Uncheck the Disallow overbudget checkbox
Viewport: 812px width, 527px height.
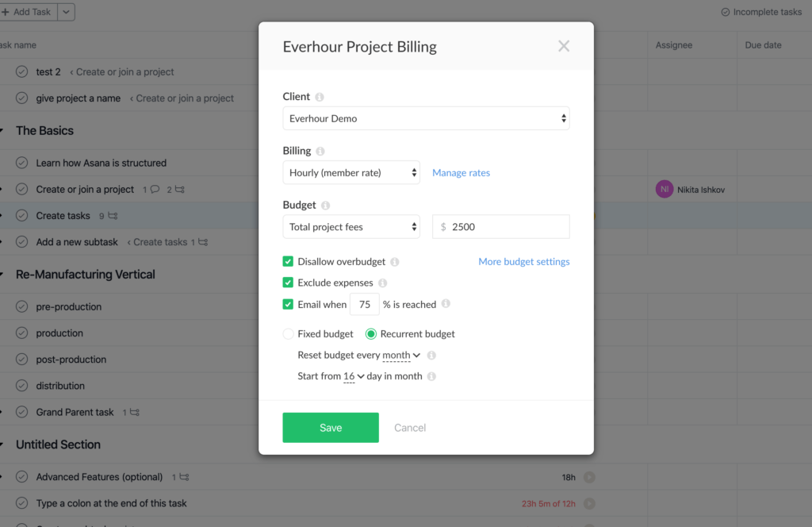(289, 260)
